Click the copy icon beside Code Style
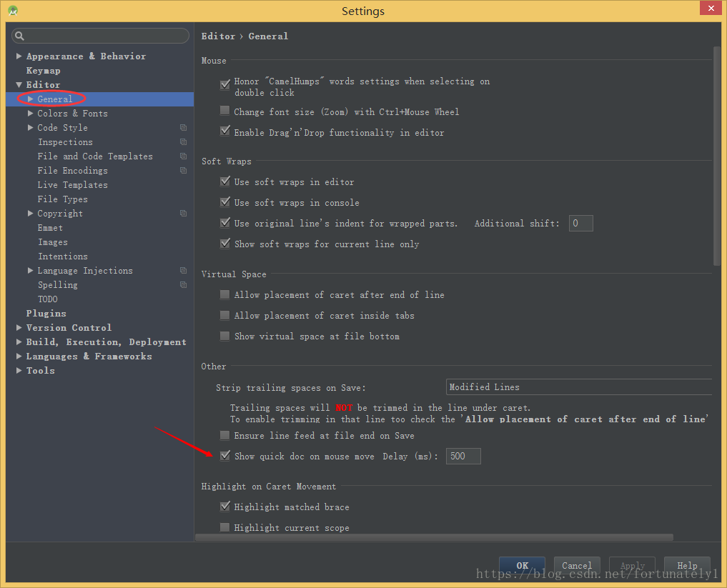The image size is (727, 588). [x=184, y=128]
